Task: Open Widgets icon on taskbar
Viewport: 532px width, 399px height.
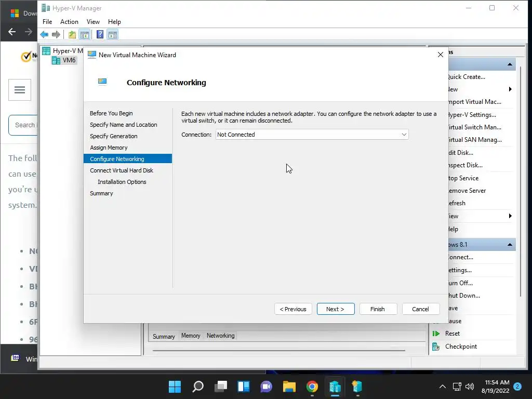Action: pos(244,387)
